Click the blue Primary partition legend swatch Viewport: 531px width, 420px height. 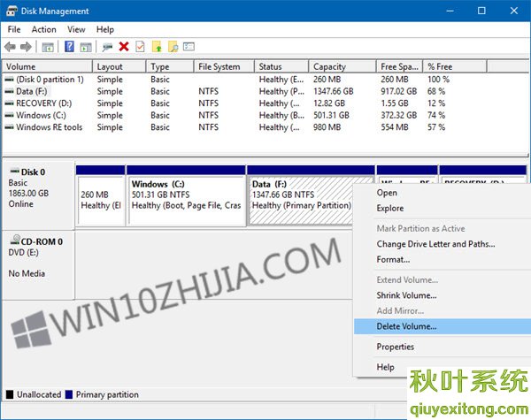click(69, 394)
